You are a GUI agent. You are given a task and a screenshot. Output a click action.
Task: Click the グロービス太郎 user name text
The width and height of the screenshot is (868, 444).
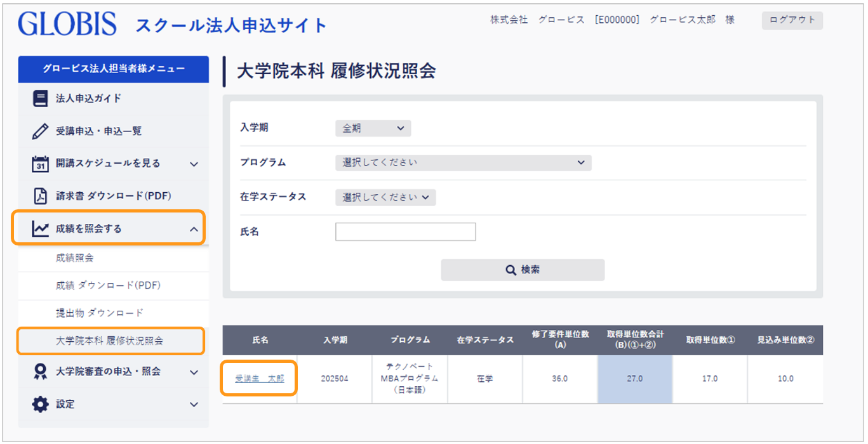(683, 20)
